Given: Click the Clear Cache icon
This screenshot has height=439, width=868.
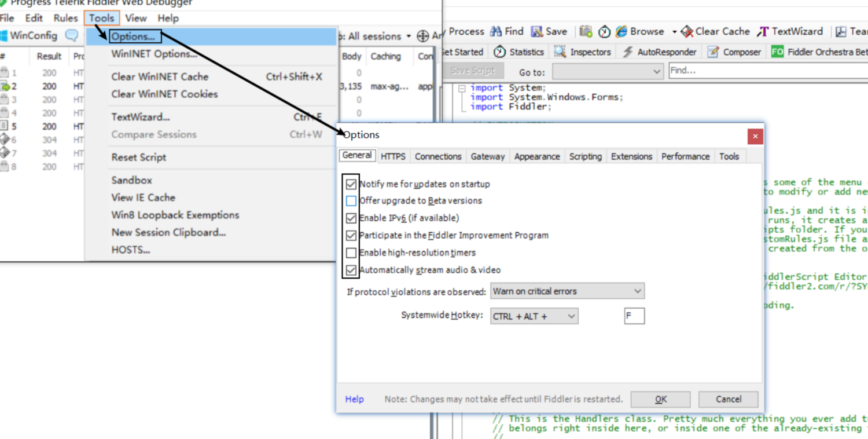Looking at the screenshot, I should [x=687, y=32].
